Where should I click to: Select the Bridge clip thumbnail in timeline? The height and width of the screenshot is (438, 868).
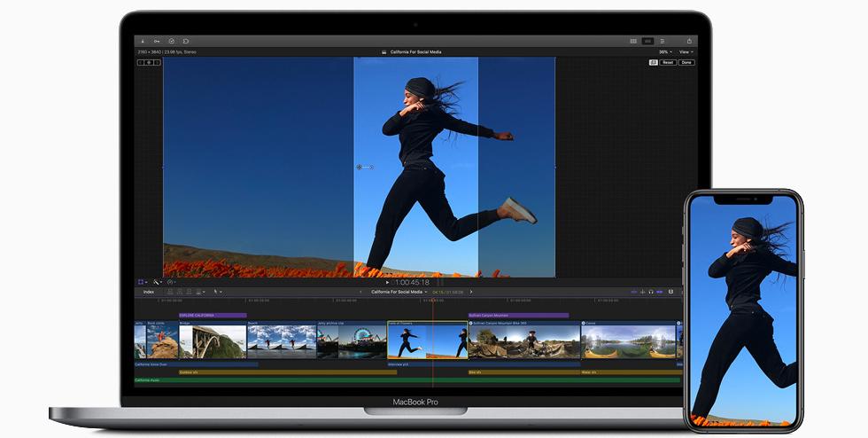tap(213, 341)
